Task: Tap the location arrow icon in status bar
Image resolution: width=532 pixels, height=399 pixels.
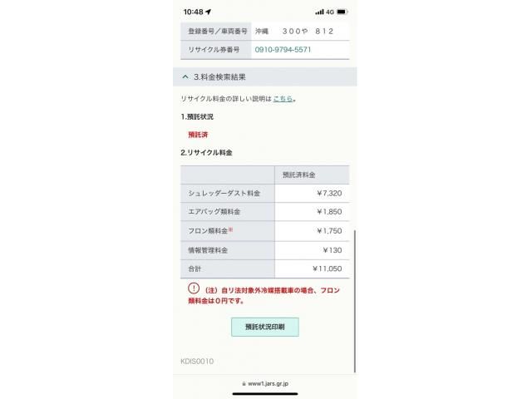Action: 209,12
